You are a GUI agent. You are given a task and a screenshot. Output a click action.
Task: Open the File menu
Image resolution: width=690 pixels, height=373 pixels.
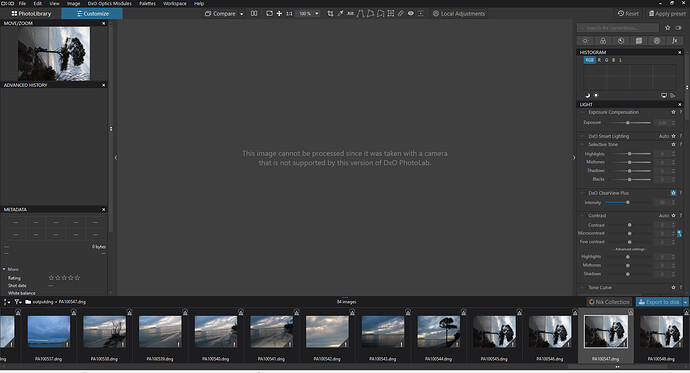coord(22,4)
